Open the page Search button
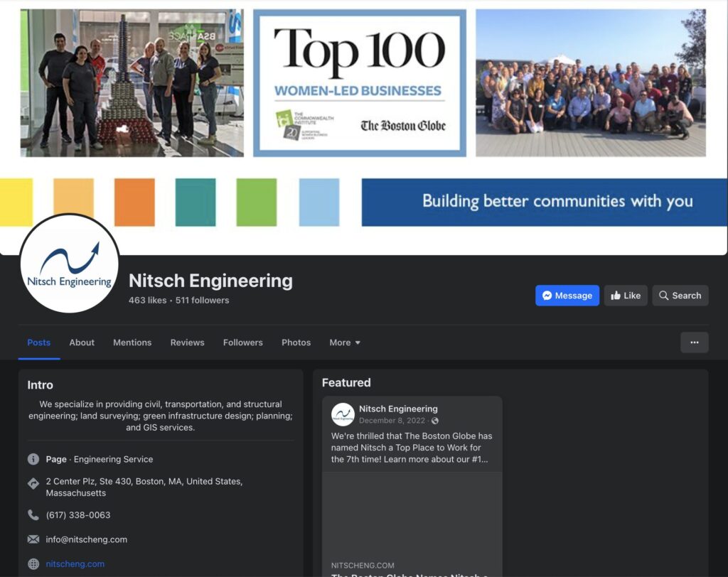The image size is (728, 577). point(680,296)
